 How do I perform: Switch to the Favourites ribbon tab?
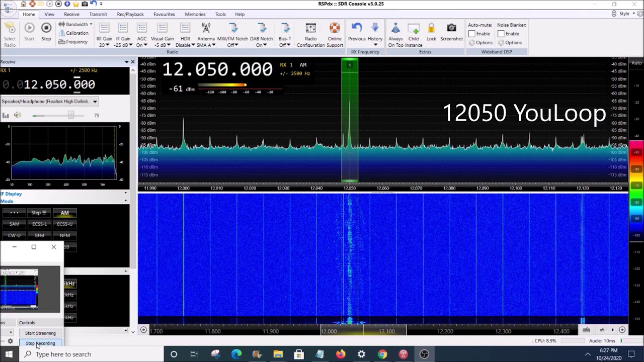pos(164,14)
